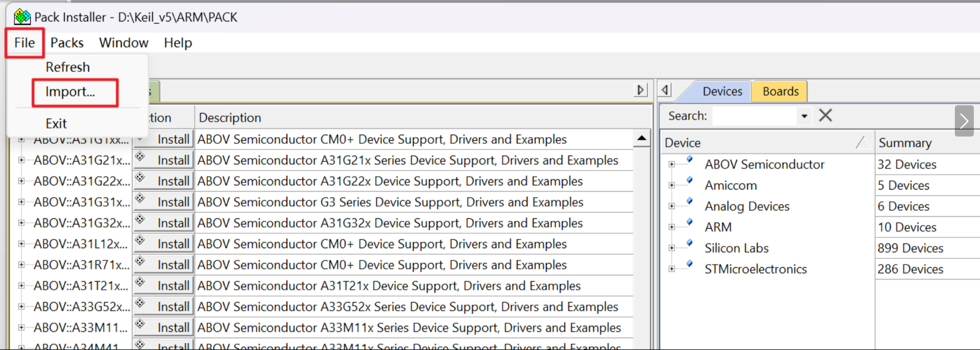Install the ABOV::A33G52x pack
Screen dimensions: 980x350
coord(163,307)
